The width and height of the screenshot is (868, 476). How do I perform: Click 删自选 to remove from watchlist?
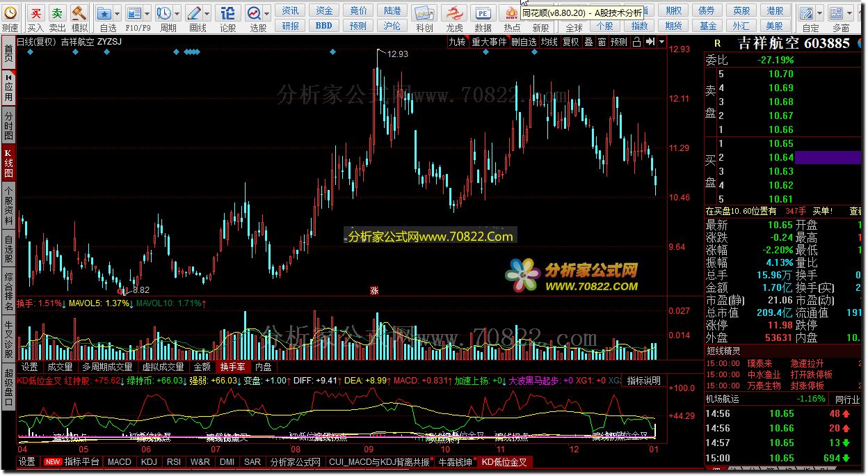(524, 42)
